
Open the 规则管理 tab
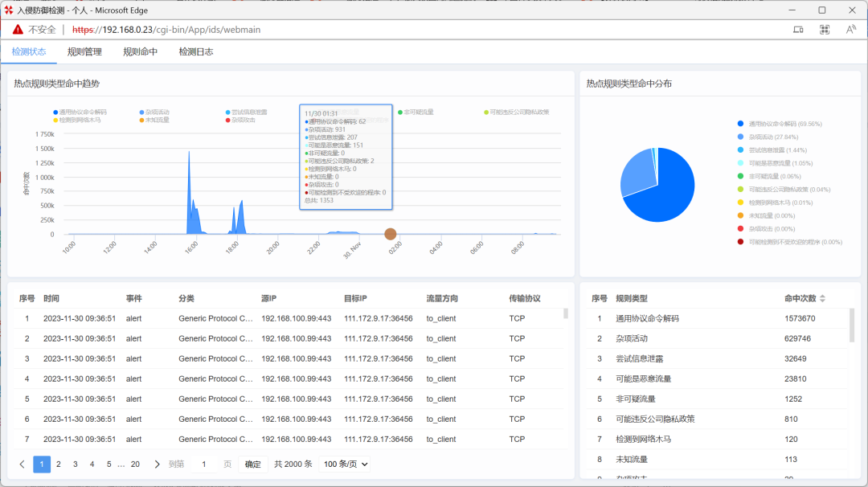(84, 51)
